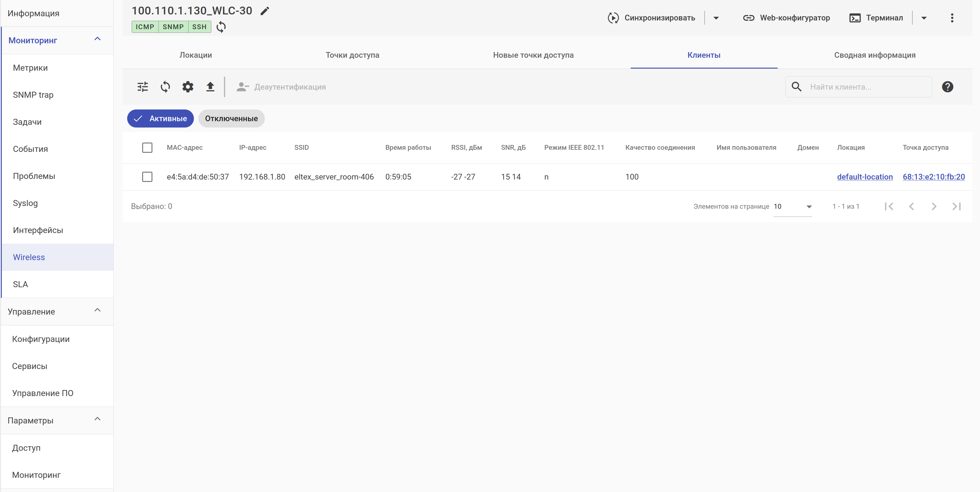Open the gear settings icon in the toolbar
Viewport: 980px width, 492px height.
188,87
